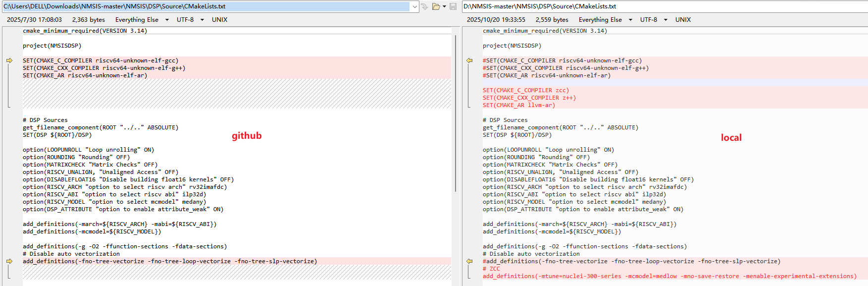This screenshot has height=286, width=868.
Task: Expand the left file path history dropdown
Action: pos(414,6)
